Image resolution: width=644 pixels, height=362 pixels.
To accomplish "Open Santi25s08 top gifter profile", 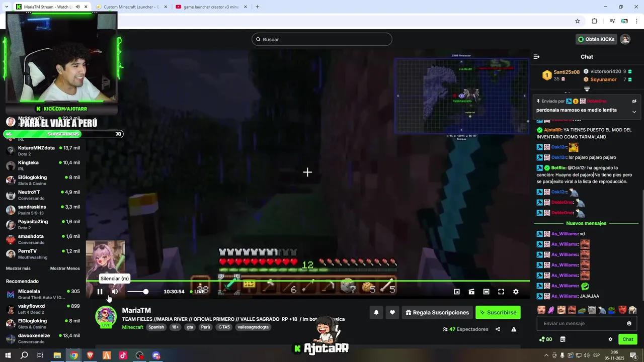I will pos(567,72).
